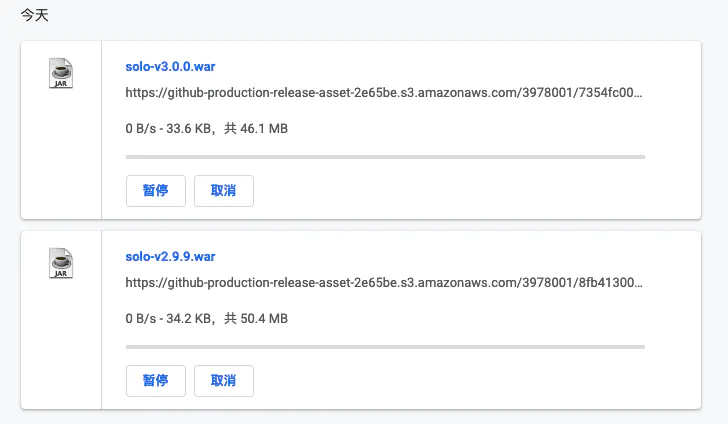Click the JAR file icon for solo-v2.9.9.war

(x=61, y=264)
